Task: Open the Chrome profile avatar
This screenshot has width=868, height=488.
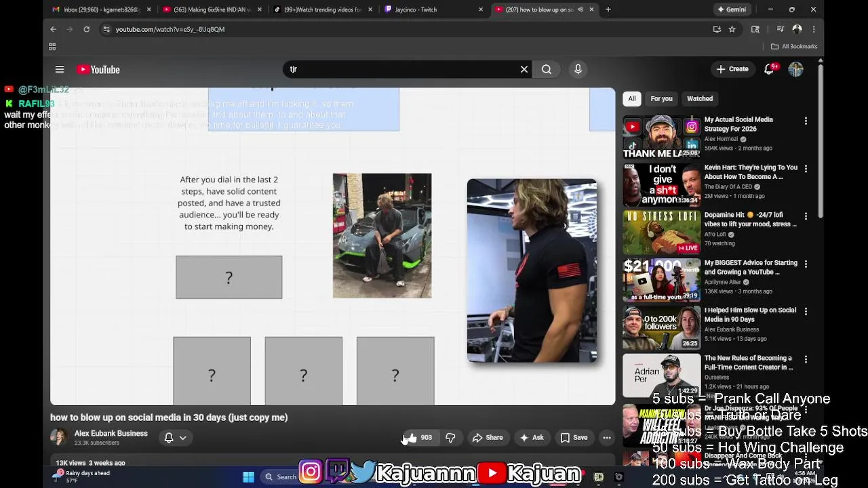Action: coord(797,29)
